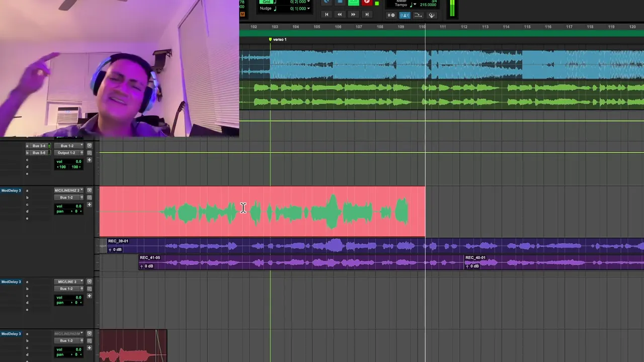The image size is (644, 362).
Task: Toggle the Count Off button
Action: pyautogui.click(x=391, y=15)
